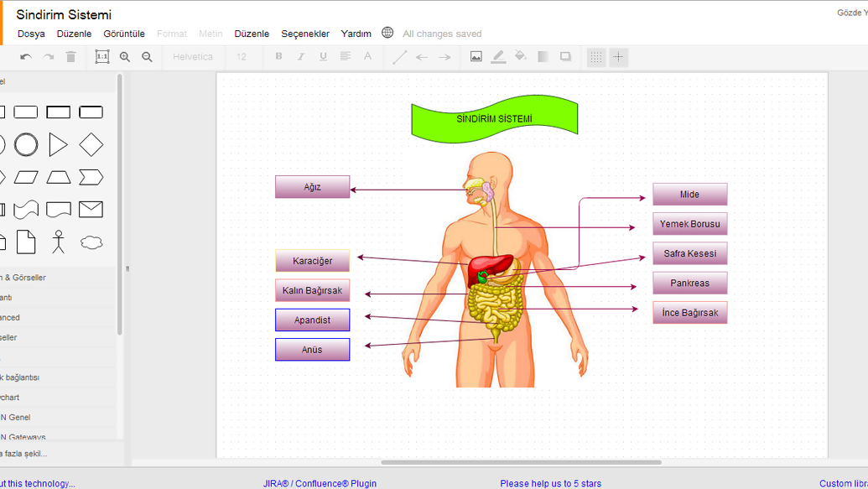
Task: Click the Redo arrow icon
Action: coord(48,56)
